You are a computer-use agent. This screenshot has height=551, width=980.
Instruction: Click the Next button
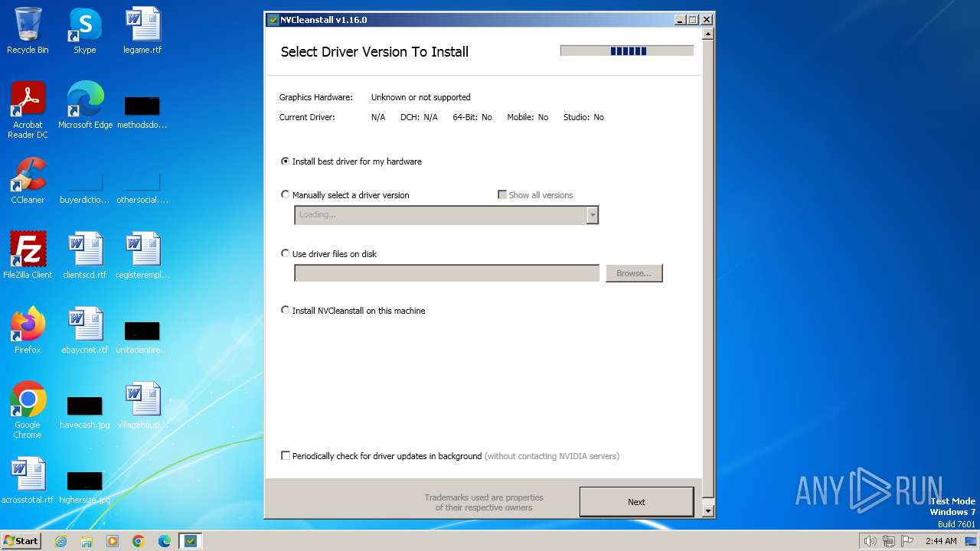point(636,502)
